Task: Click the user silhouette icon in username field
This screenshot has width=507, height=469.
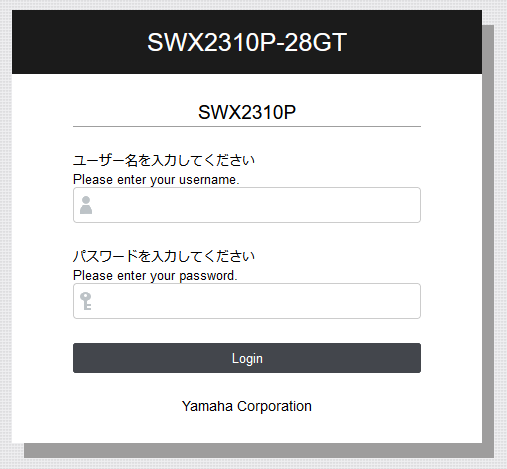Action: [86, 205]
